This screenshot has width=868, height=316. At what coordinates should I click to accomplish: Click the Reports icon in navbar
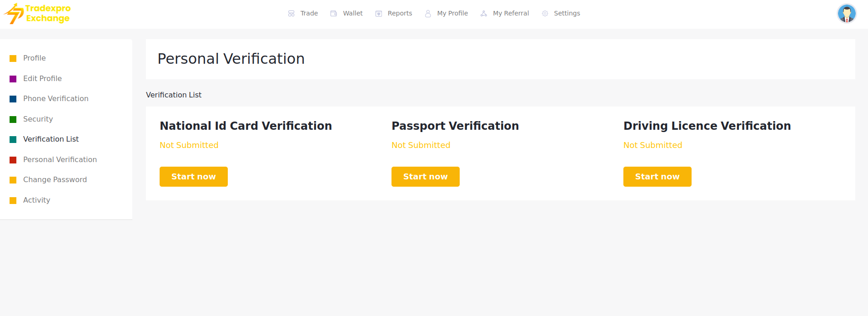coord(379,14)
